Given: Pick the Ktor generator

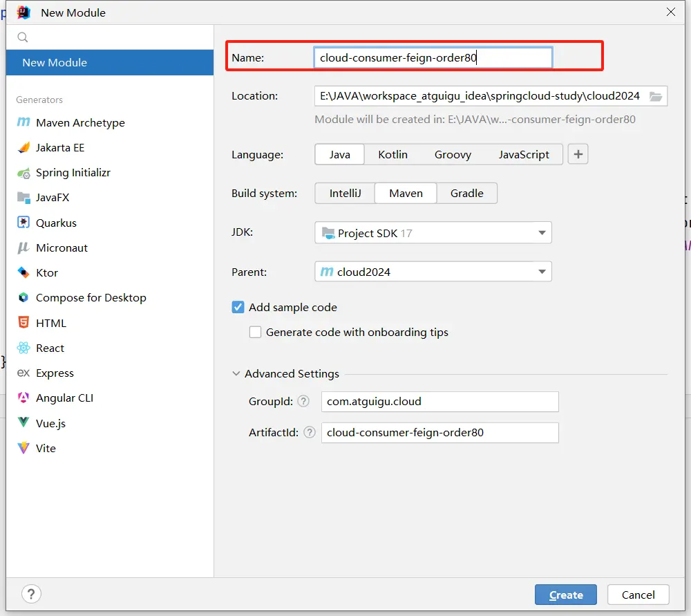Looking at the screenshot, I should coord(47,273).
